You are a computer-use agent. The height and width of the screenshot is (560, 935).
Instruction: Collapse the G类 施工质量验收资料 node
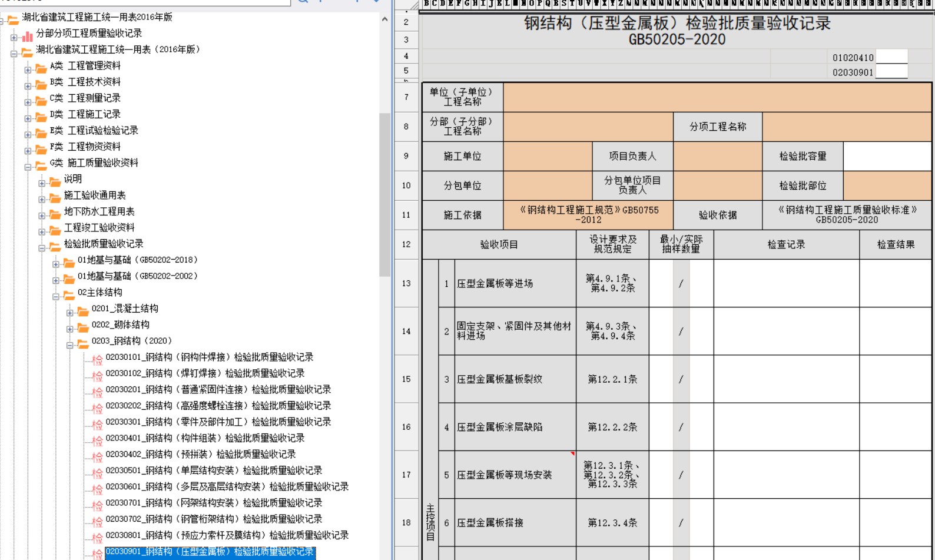click(28, 167)
